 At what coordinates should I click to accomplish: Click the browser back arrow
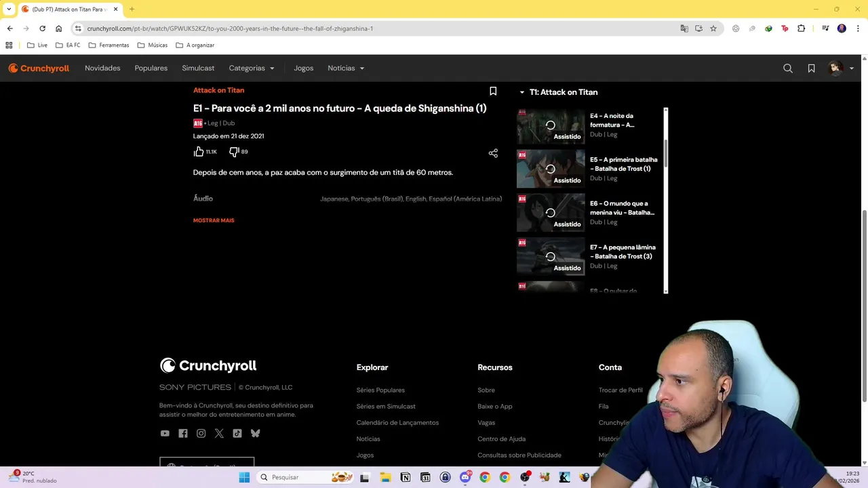(x=9, y=28)
